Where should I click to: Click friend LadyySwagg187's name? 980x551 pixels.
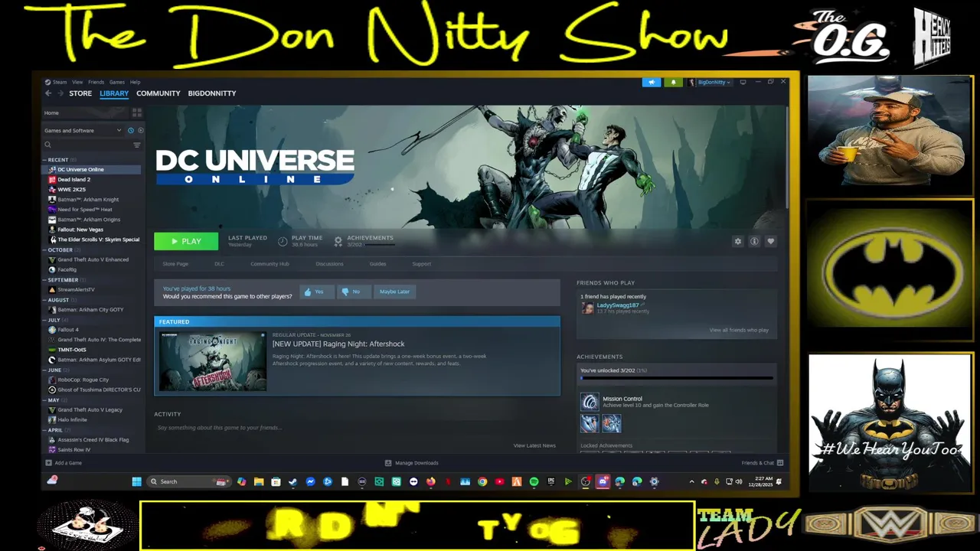617,305
